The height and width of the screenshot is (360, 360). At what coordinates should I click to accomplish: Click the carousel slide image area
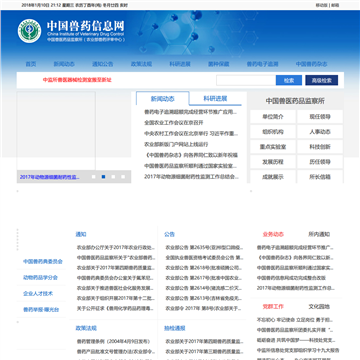56,131
